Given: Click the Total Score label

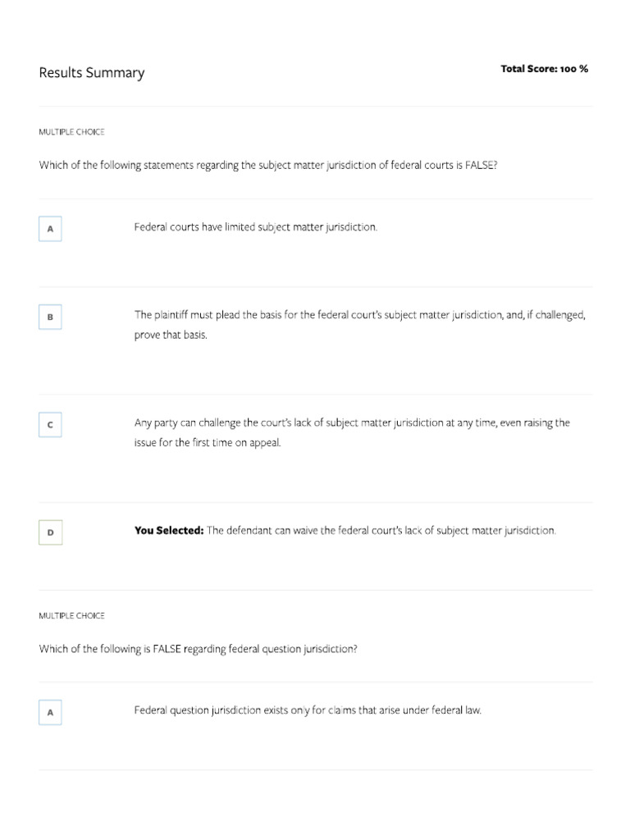Looking at the screenshot, I should pos(529,69).
